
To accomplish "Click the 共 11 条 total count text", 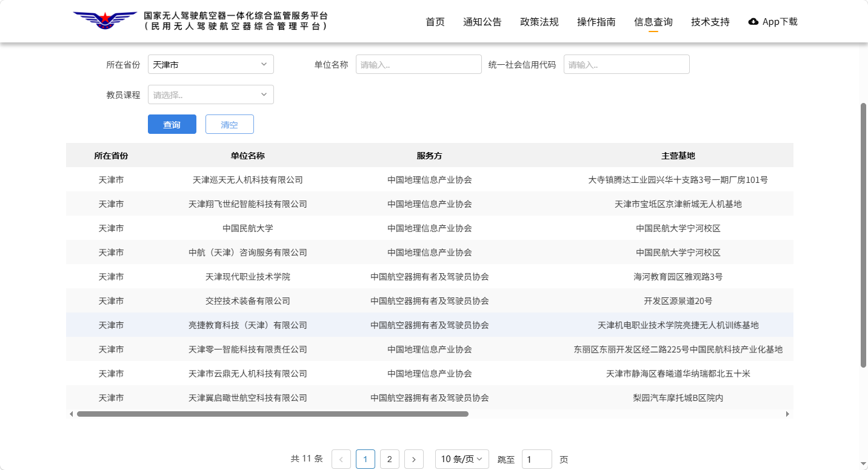I will pyautogui.click(x=307, y=459).
